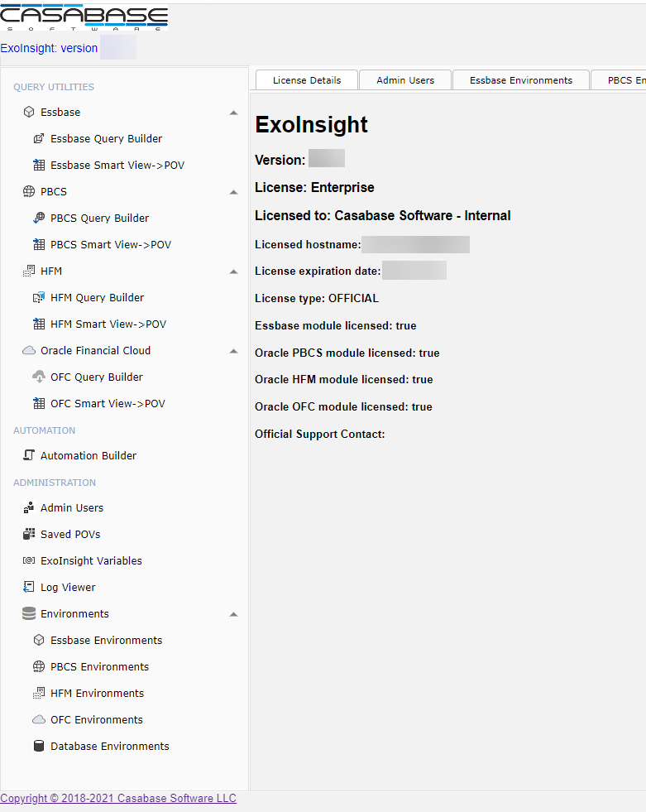
Task: Collapse the HFM section arrow
Action: (233, 271)
